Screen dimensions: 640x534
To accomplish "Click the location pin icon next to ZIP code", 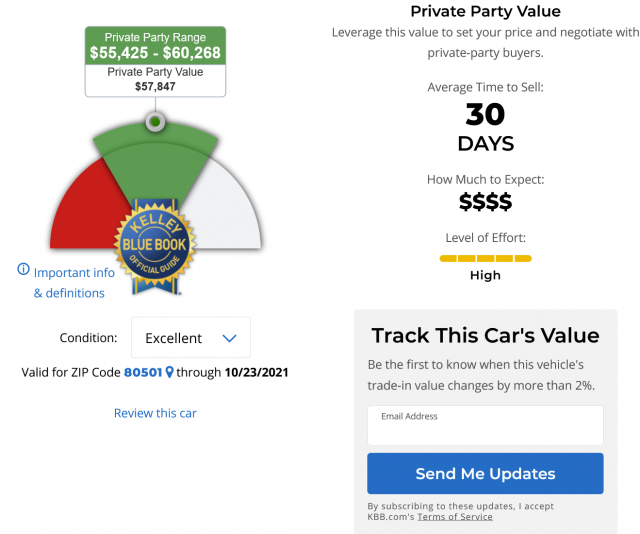I will tap(169, 373).
